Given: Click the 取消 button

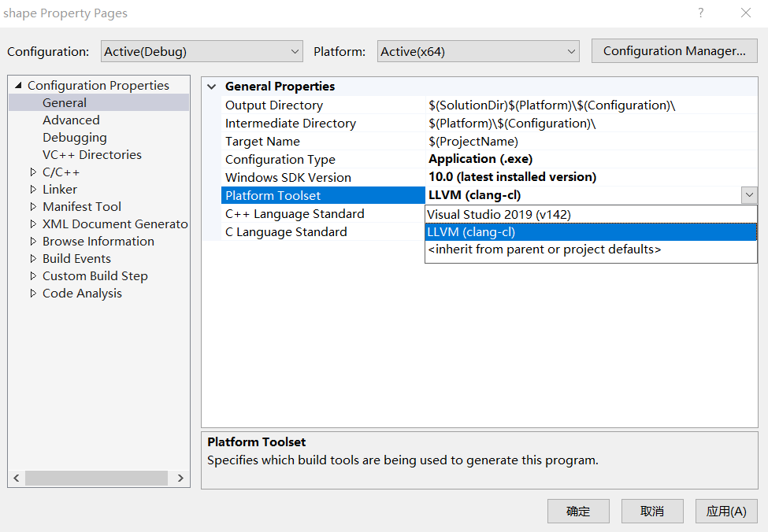Looking at the screenshot, I should [651, 511].
